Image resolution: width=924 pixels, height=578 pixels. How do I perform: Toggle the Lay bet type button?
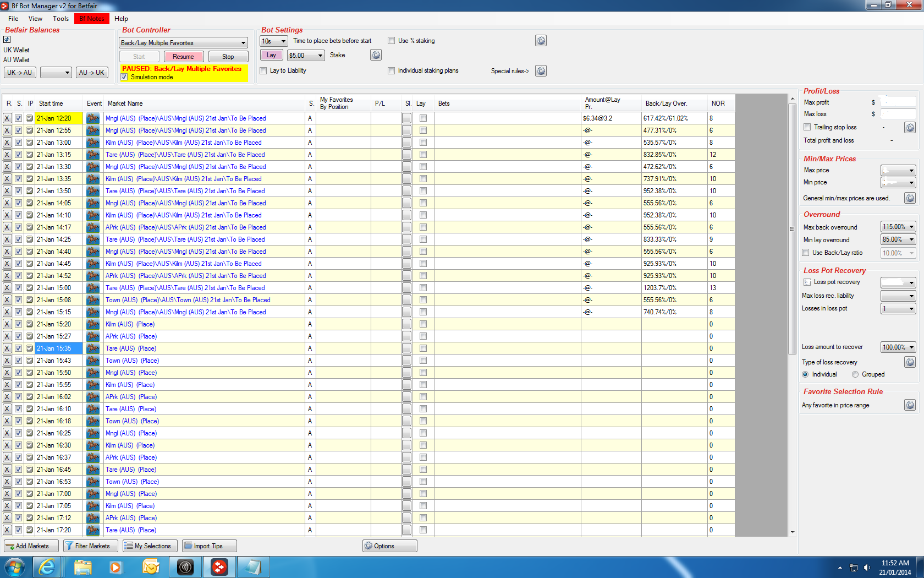click(271, 55)
